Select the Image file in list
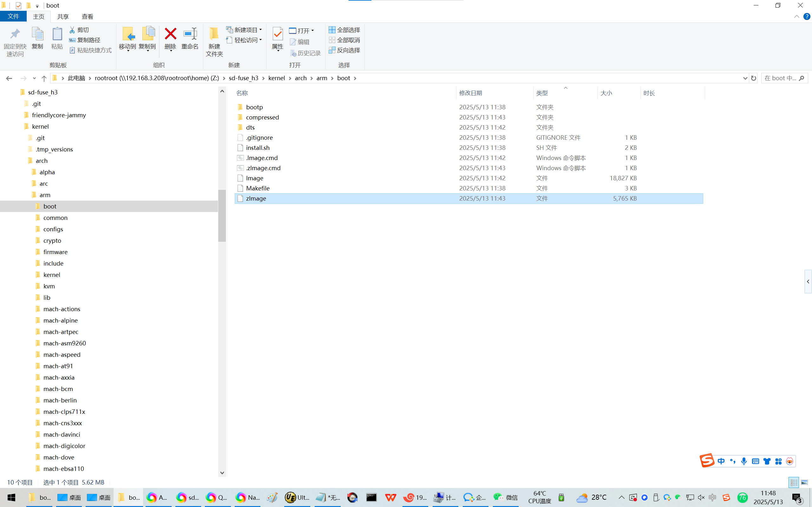 coord(254,178)
